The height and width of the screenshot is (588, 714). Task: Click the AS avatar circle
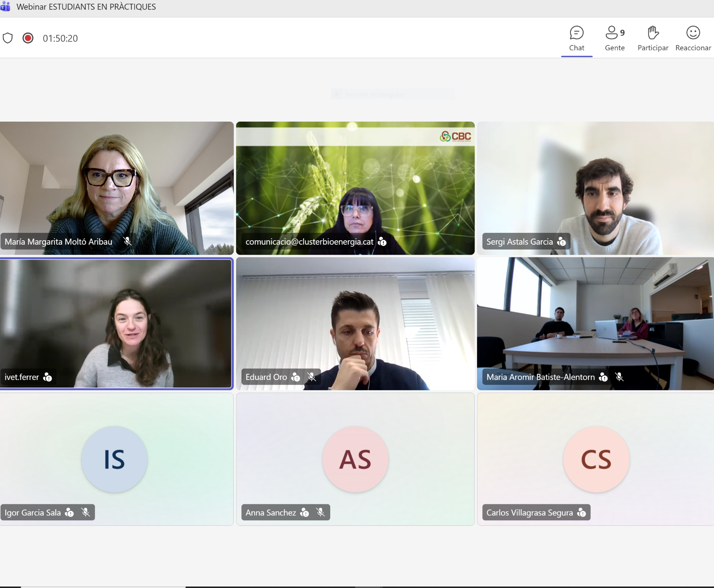coord(355,459)
